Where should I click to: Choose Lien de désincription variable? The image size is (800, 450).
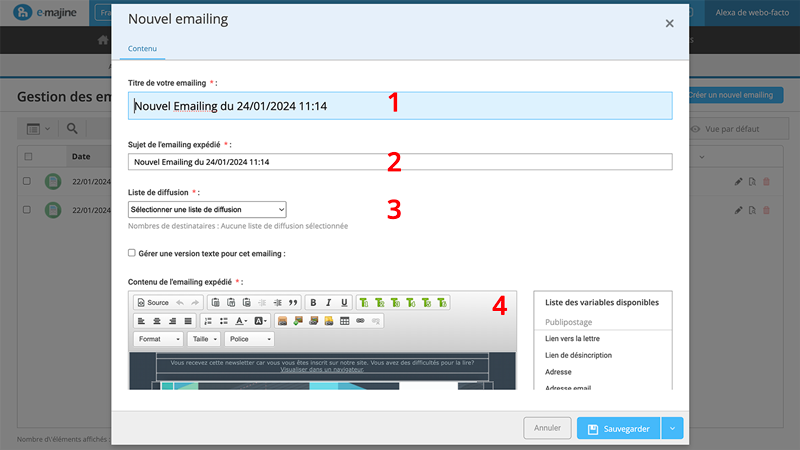578,355
